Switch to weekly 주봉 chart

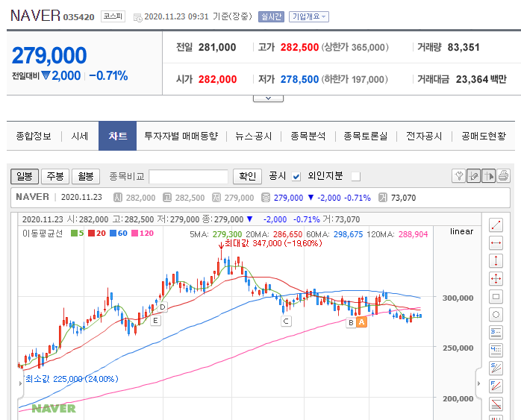coord(55,176)
